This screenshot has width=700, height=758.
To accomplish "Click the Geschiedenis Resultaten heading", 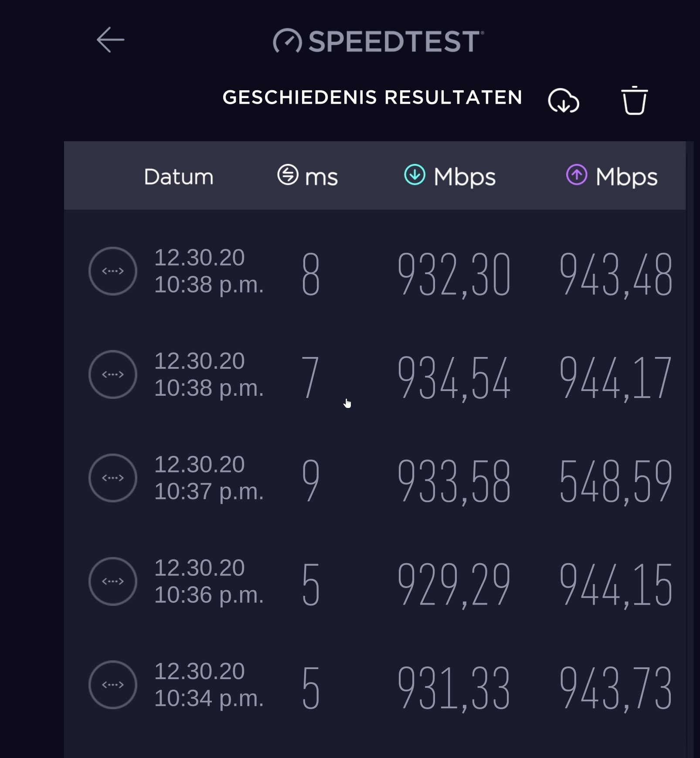I will pyautogui.click(x=372, y=97).
